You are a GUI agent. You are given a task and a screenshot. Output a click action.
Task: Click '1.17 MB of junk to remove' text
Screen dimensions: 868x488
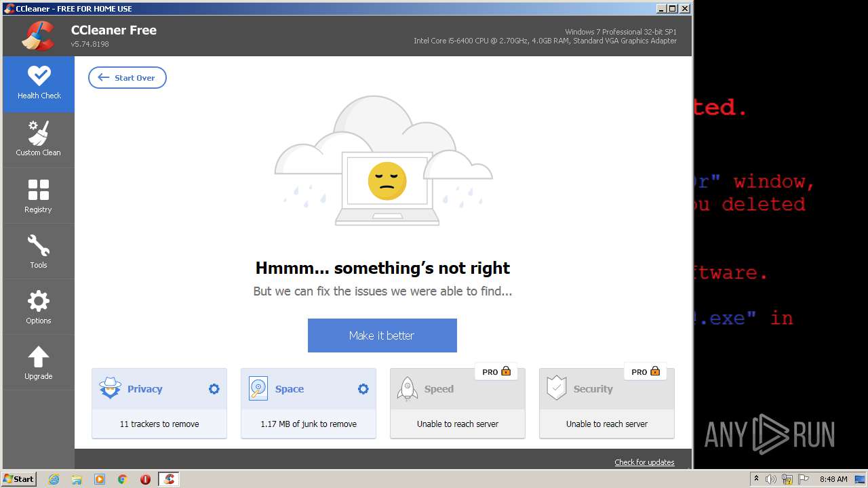(x=309, y=424)
